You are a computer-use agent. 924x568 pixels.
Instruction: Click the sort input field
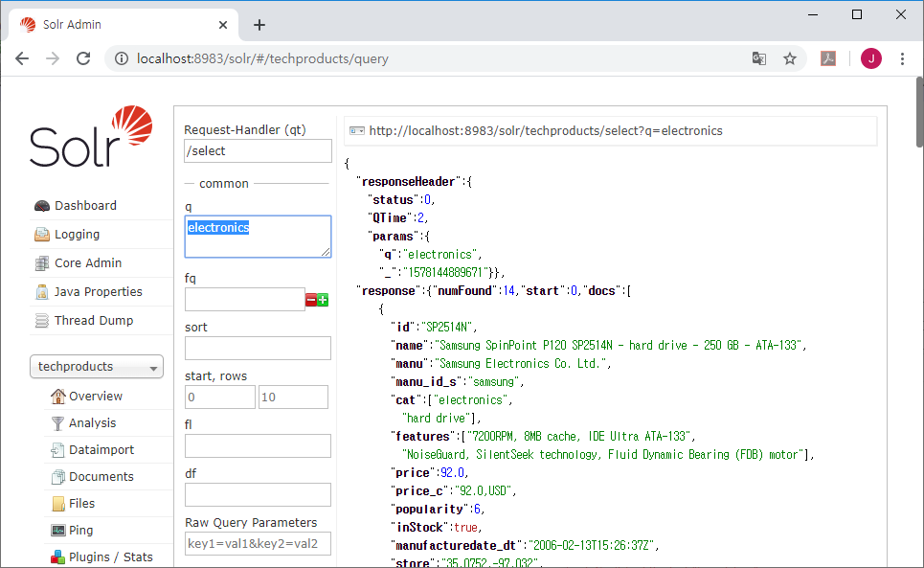click(259, 349)
